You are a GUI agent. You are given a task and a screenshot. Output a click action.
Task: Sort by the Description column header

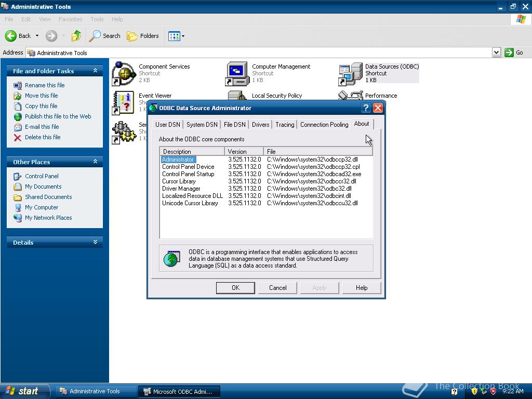[x=192, y=151]
